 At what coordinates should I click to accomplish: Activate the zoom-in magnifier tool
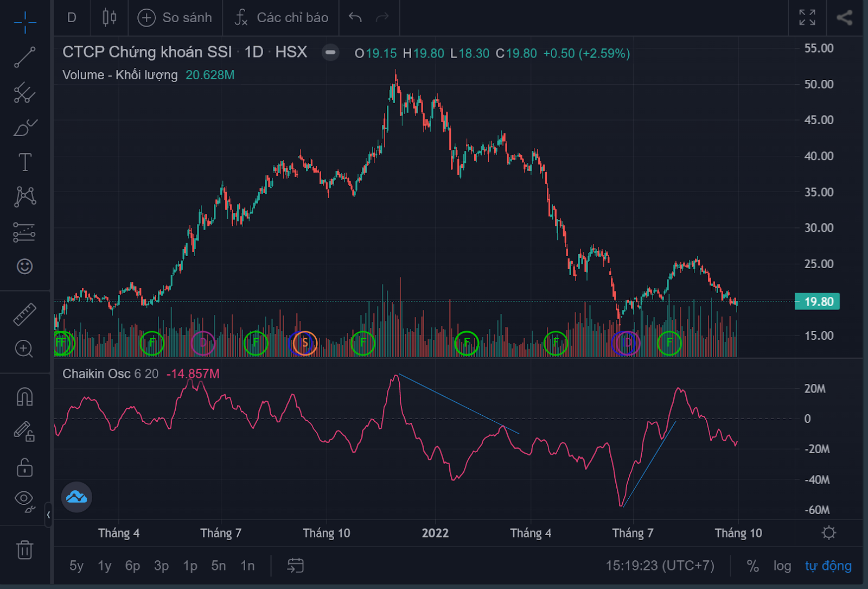pos(25,349)
